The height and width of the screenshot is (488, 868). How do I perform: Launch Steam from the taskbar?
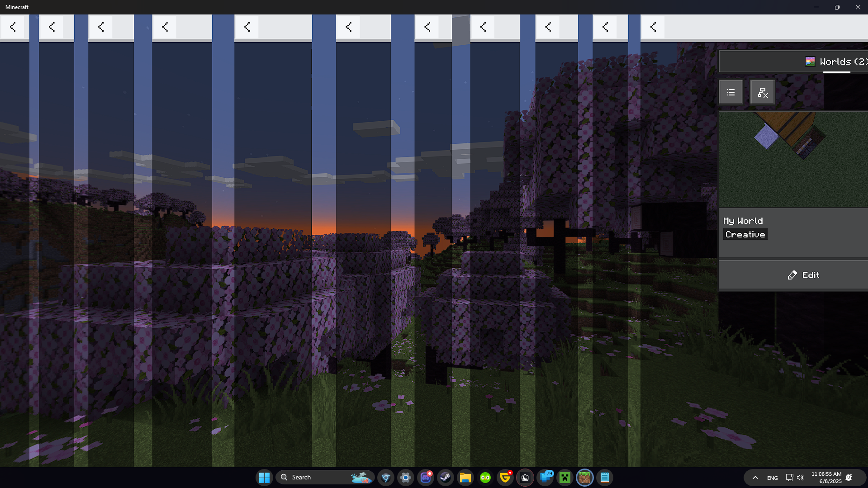click(446, 478)
